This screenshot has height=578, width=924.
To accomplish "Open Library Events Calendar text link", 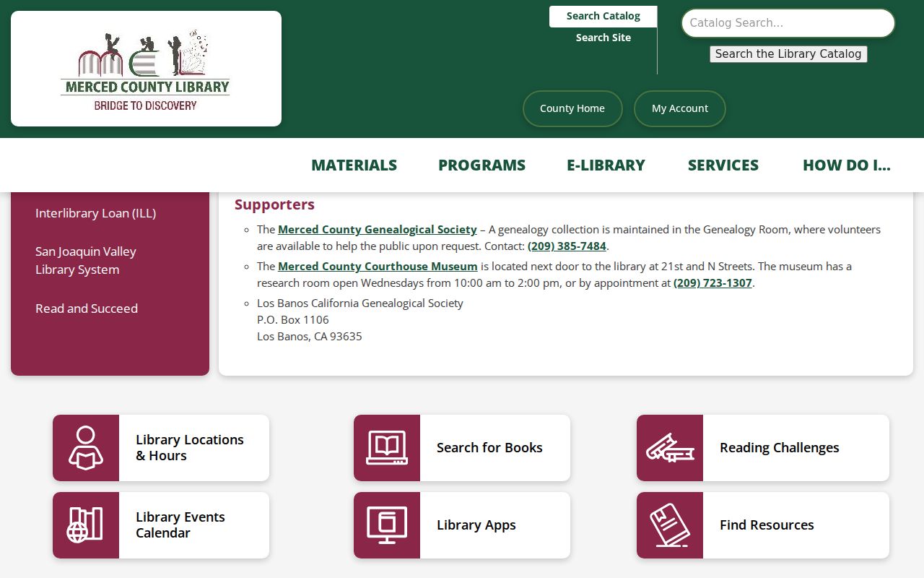I will tap(180, 525).
